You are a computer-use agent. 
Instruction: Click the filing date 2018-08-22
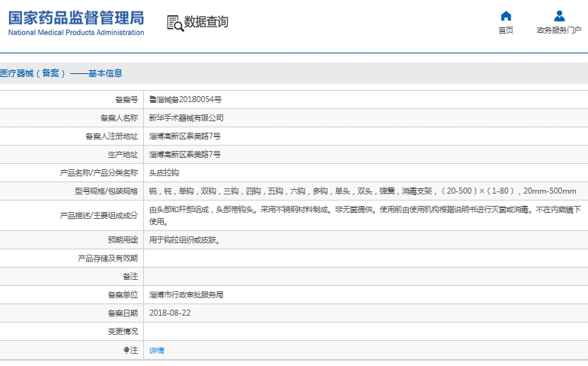click(x=170, y=313)
